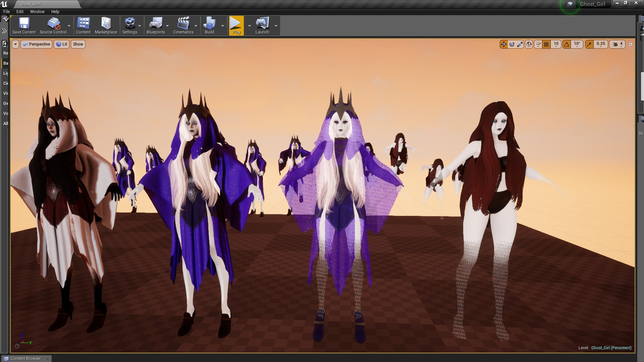Click the Unreal Engine logo icon
This screenshot has height=362, width=644.
click(4, 4)
